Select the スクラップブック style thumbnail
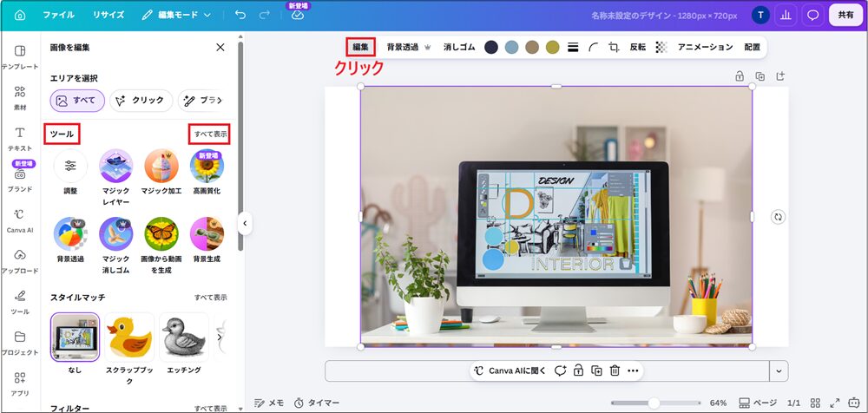Screen dimensions: 868x413 pos(129,338)
